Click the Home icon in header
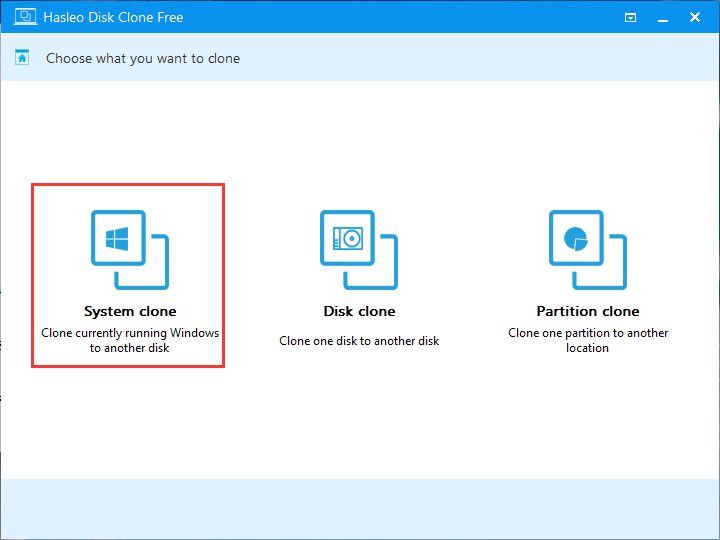 pos(22,58)
